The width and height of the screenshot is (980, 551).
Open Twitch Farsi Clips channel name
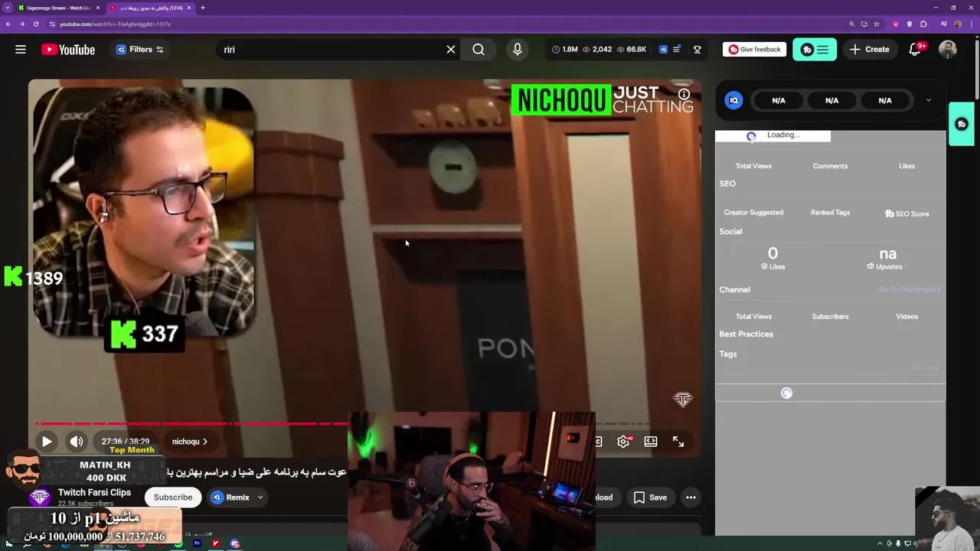[94, 493]
